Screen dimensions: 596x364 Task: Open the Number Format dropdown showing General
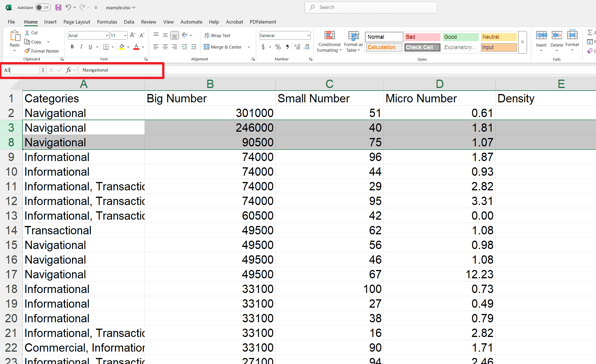(308, 35)
